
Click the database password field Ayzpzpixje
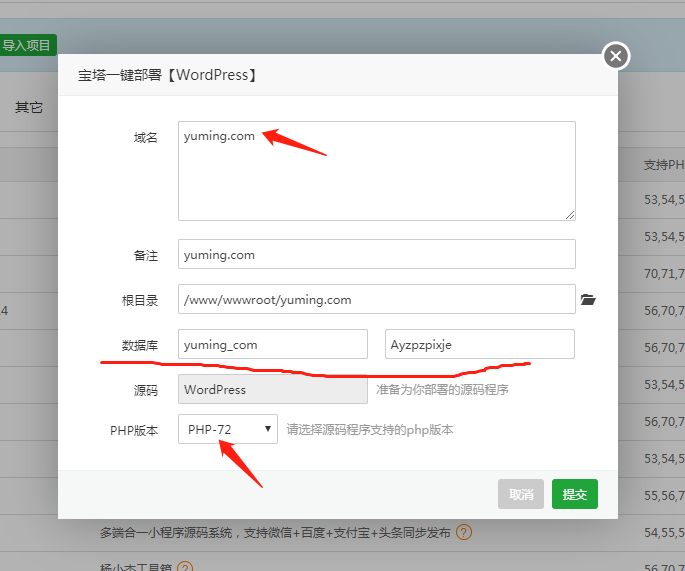480,344
